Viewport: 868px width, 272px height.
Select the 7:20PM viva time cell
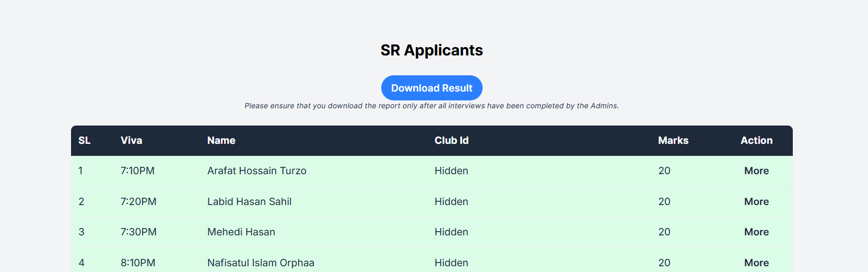click(x=138, y=202)
